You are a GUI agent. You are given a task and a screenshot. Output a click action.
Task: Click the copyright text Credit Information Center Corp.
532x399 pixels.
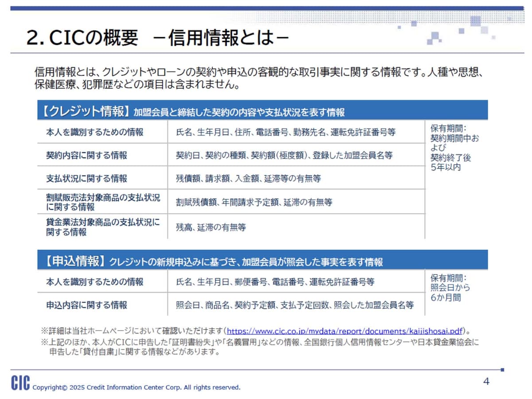pyautogui.click(x=137, y=387)
